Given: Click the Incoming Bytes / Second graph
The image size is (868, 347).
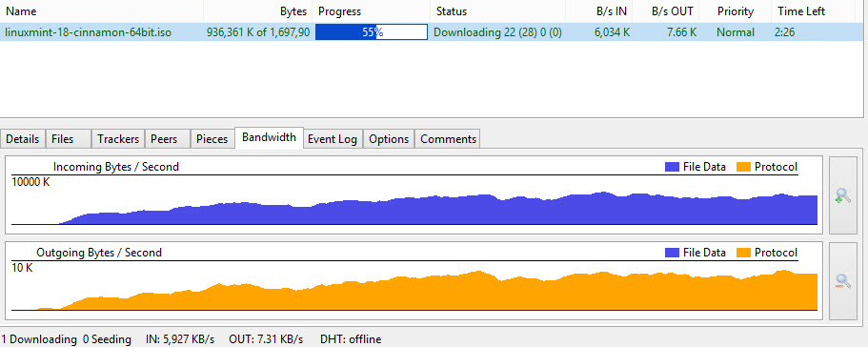Looking at the screenshot, I should tap(414, 195).
